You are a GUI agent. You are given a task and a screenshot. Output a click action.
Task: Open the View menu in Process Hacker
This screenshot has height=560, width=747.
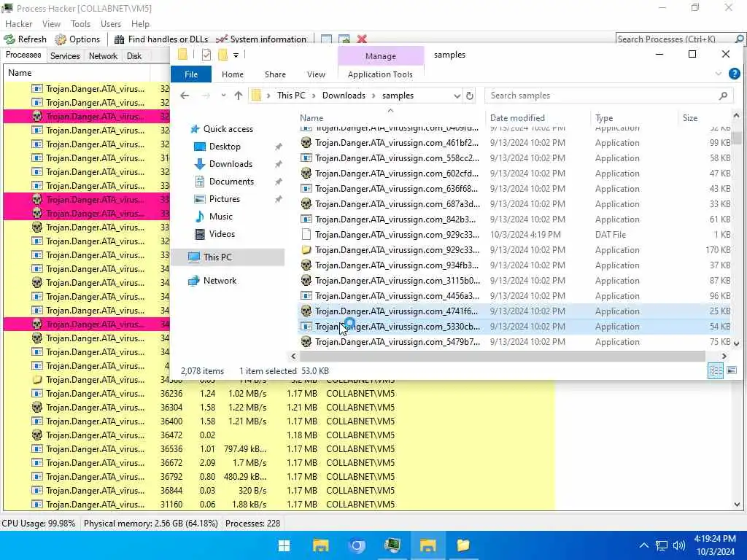pyautogui.click(x=51, y=24)
